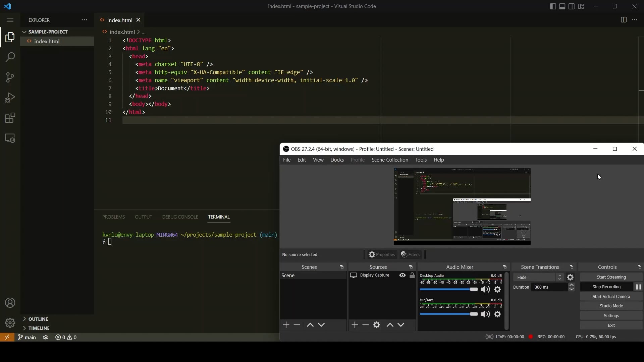Open Mic/Aux settings gear
644x362 pixels.
(x=498, y=314)
